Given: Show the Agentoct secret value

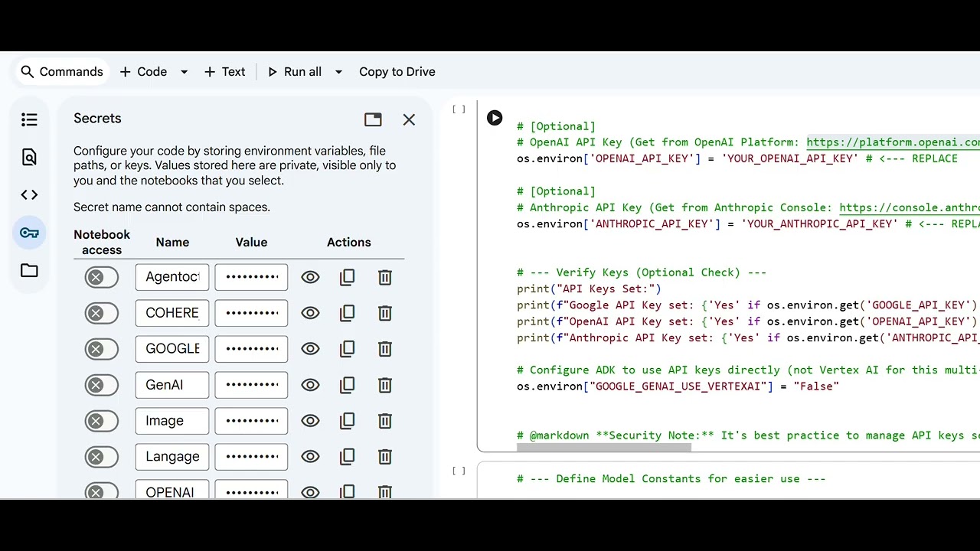Looking at the screenshot, I should coord(310,277).
